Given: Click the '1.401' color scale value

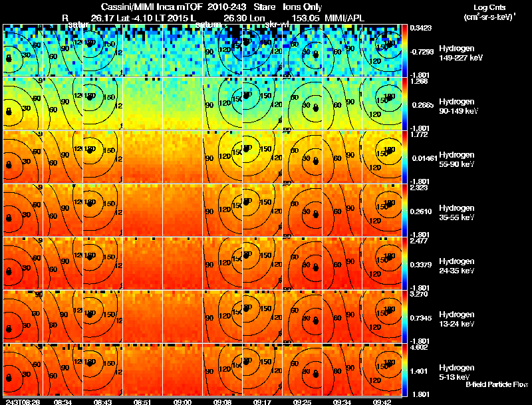Looking at the screenshot, I should click(x=419, y=372).
